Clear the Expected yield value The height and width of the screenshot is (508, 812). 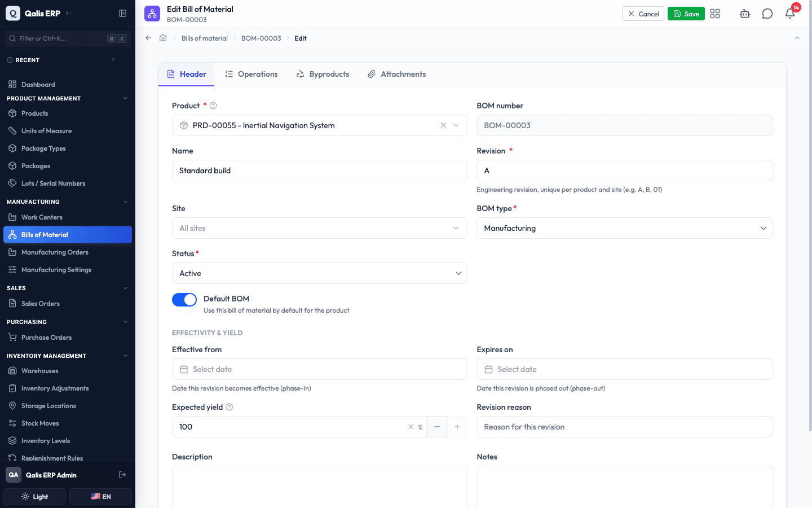(x=411, y=427)
